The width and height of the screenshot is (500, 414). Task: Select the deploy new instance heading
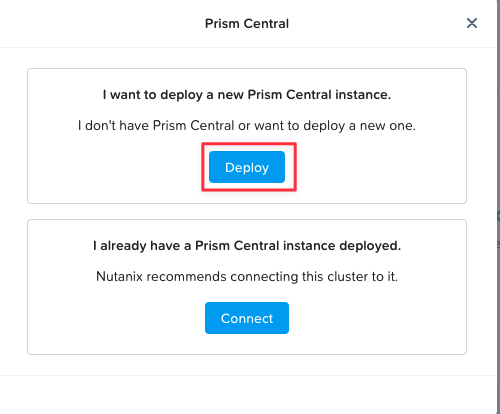point(247,95)
